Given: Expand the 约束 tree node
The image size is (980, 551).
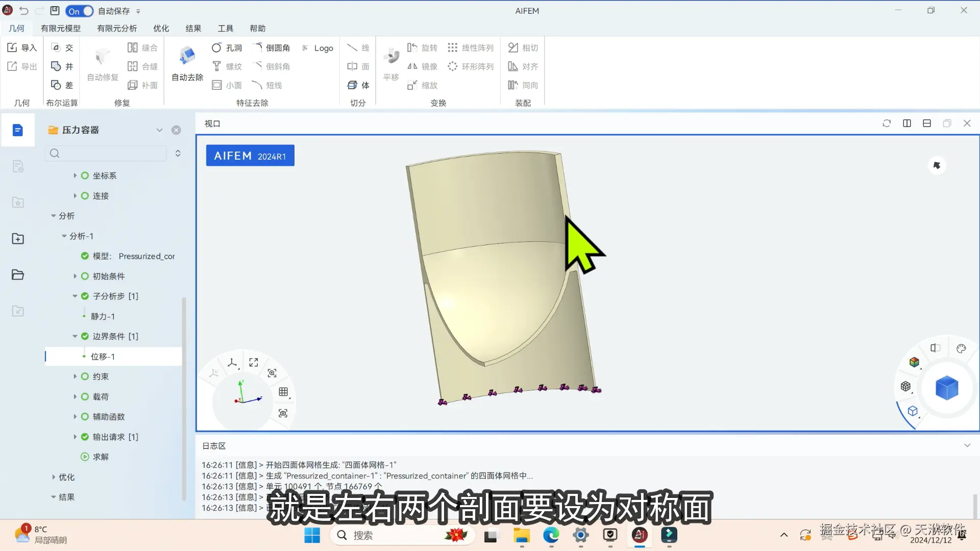Looking at the screenshot, I should [75, 377].
